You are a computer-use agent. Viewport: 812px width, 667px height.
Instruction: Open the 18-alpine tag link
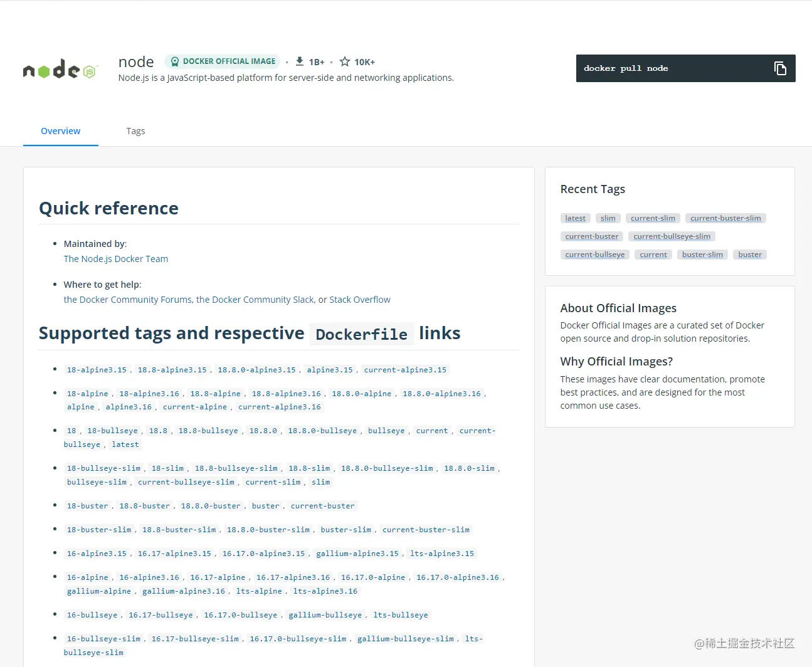point(88,394)
